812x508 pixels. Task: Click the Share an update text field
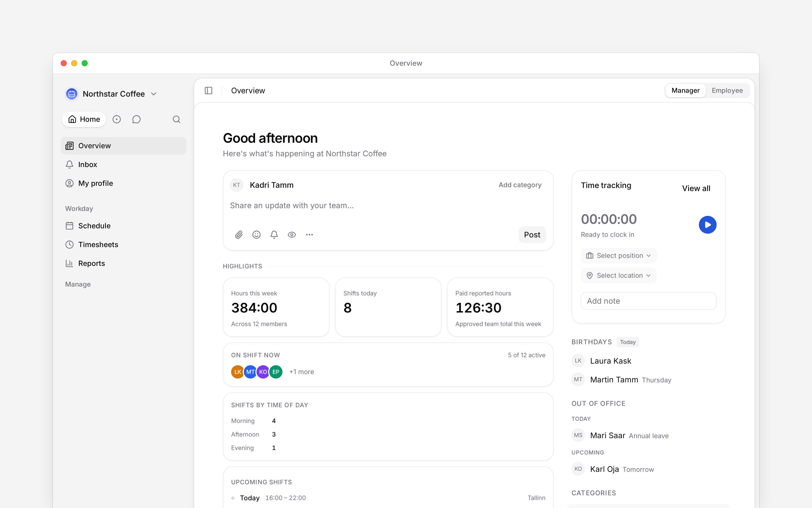(388, 206)
